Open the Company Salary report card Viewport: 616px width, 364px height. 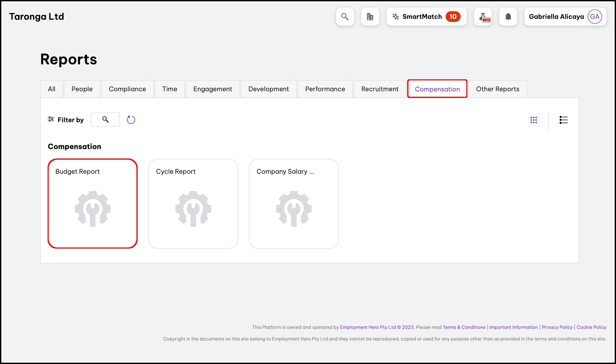point(293,204)
